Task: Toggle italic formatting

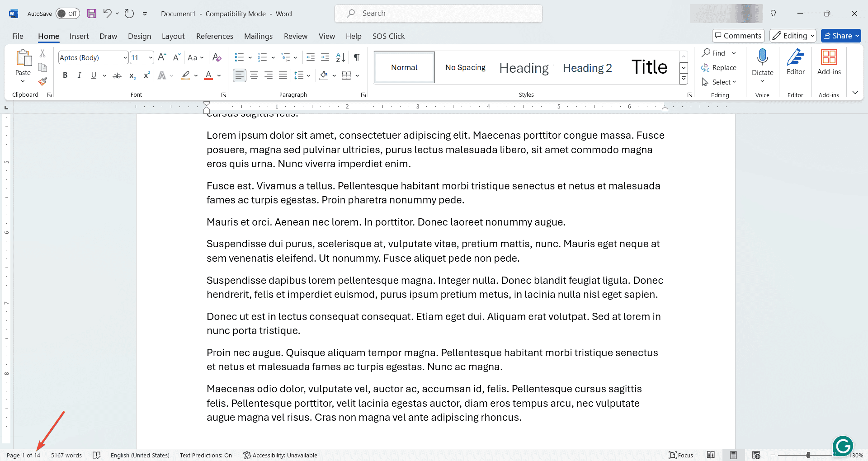Action: point(79,75)
